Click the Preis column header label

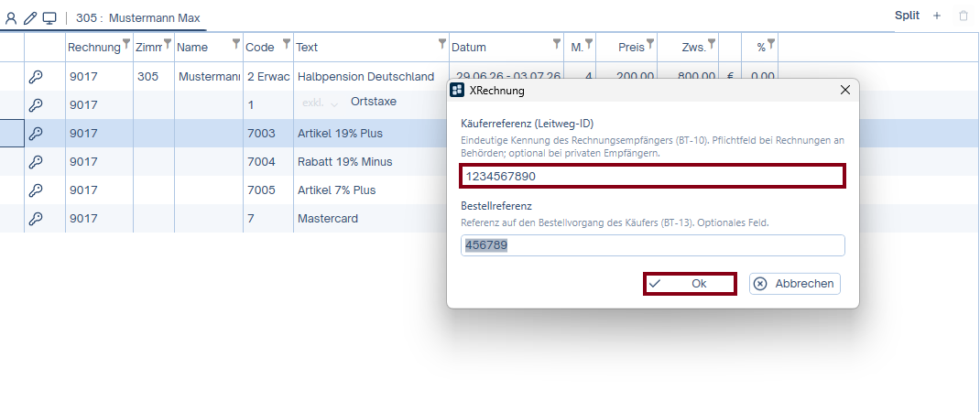[631, 47]
